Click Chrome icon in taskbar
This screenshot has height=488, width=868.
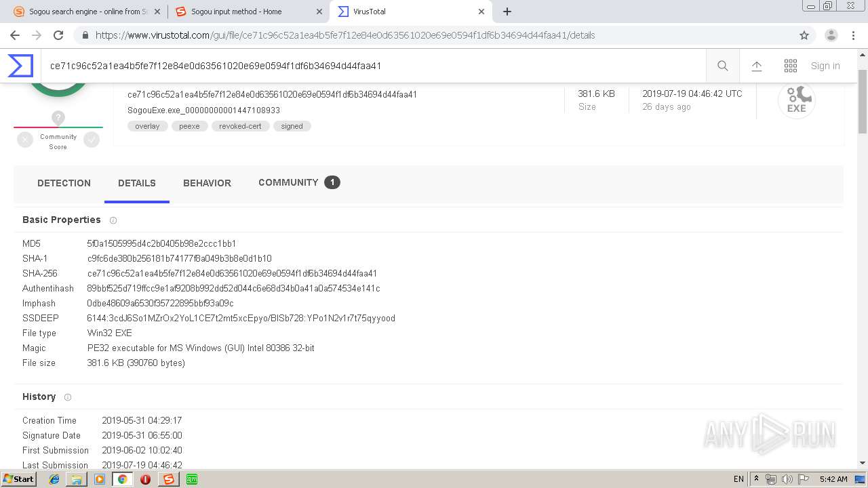123,479
